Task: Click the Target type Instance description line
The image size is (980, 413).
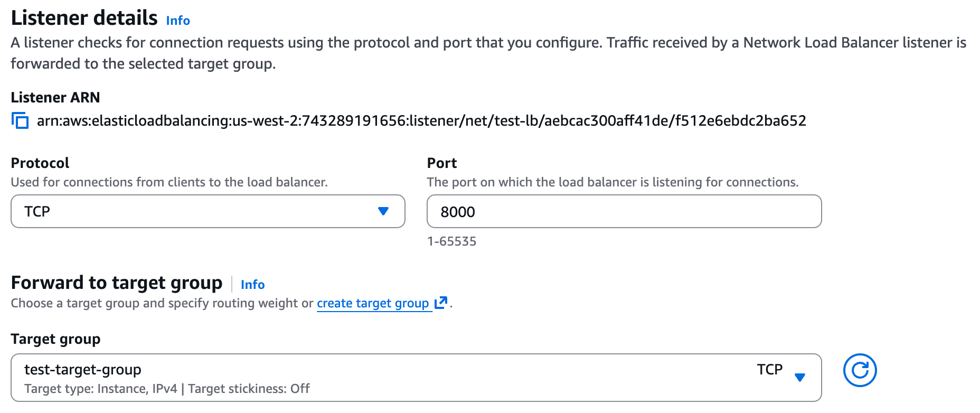Action: (167, 389)
